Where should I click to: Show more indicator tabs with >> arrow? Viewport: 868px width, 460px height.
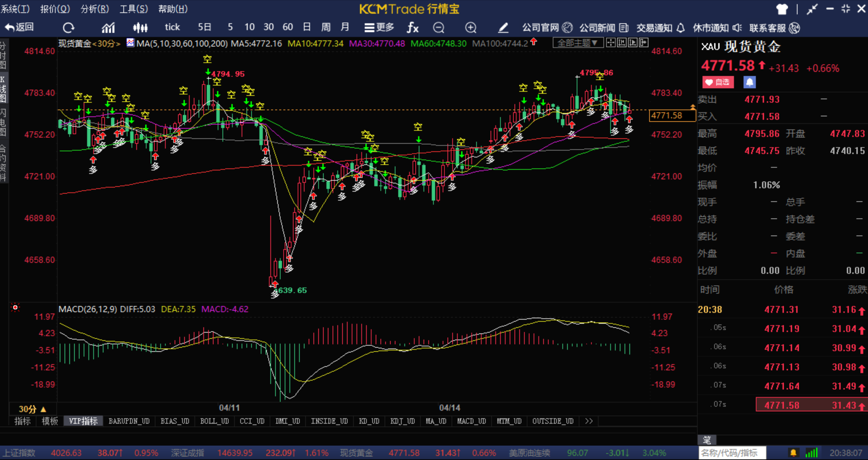(x=589, y=421)
